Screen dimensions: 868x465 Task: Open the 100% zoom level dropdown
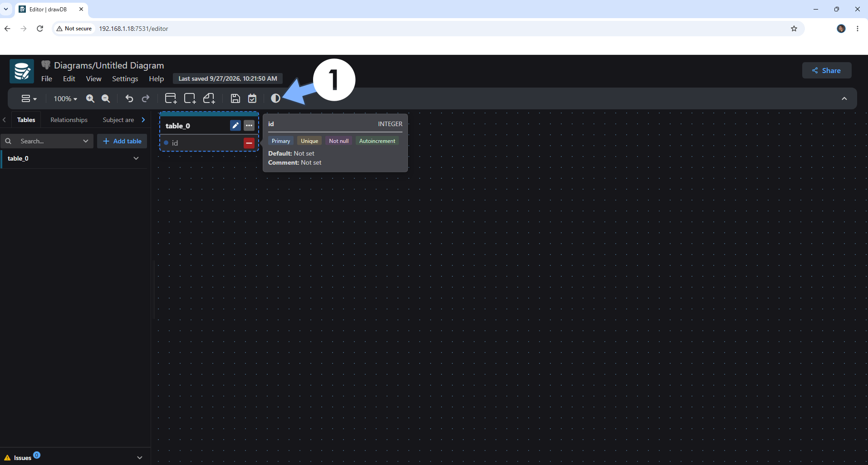(65, 98)
